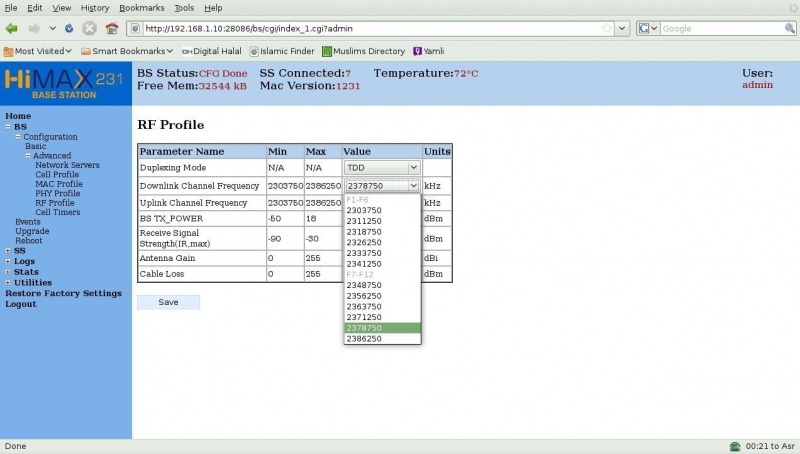
Task: Open the Most Visited bookmarks folder
Action: click(38, 51)
